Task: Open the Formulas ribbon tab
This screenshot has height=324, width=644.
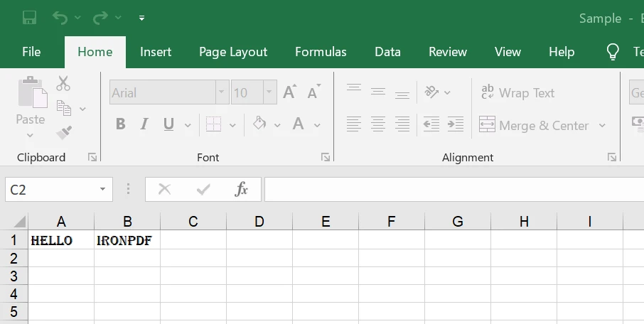Action: 321,52
